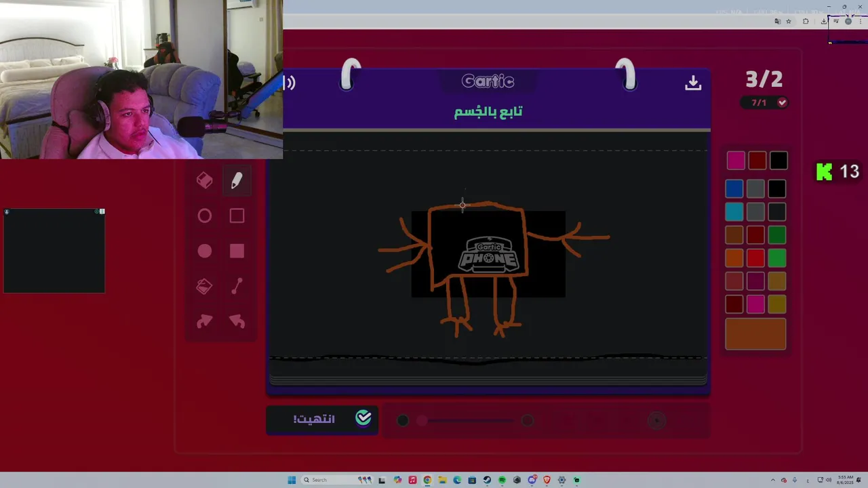Pick the bright green color swatch
Image resolution: width=868 pixels, height=488 pixels.
tap(777, 258)
